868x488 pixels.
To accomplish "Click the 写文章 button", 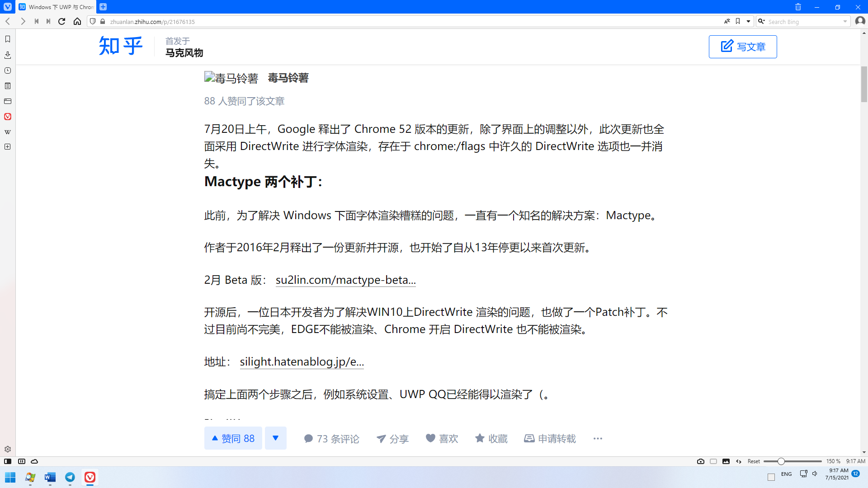I will (x=743, y=47).
